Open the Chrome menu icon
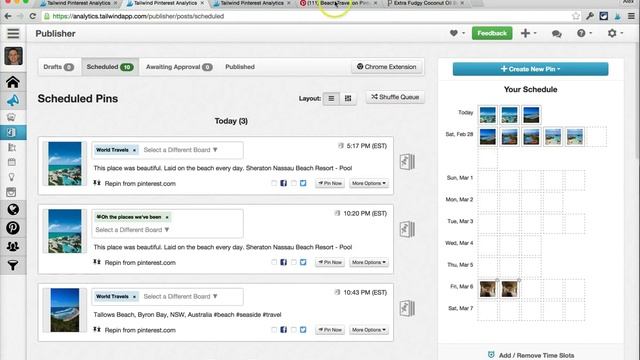This screenshot has height=360, width=640. tap(631, 16)
